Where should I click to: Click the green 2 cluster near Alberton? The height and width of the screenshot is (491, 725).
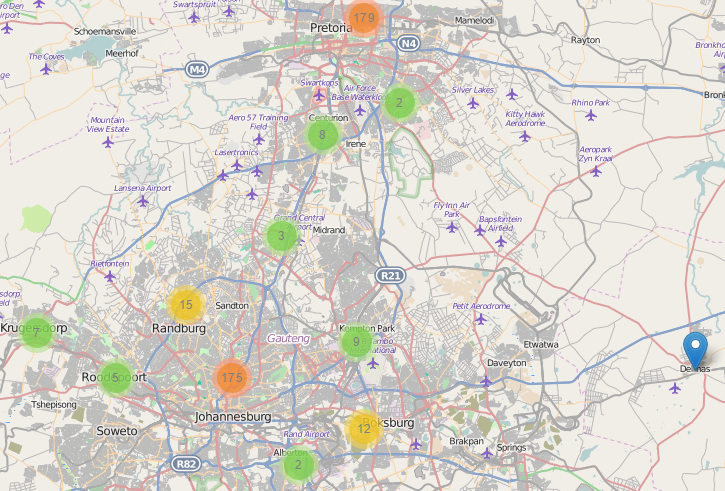[x=297, y=464]
